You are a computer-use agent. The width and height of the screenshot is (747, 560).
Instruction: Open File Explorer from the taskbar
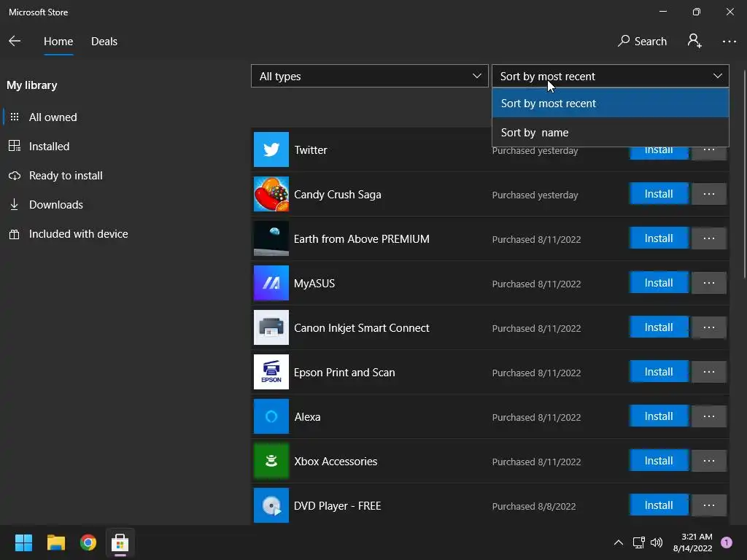pyautogui.click(x=55, y=542)
